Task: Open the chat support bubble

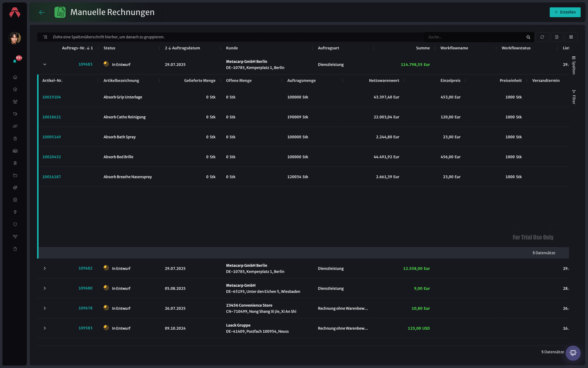Action: click(573, 353)
